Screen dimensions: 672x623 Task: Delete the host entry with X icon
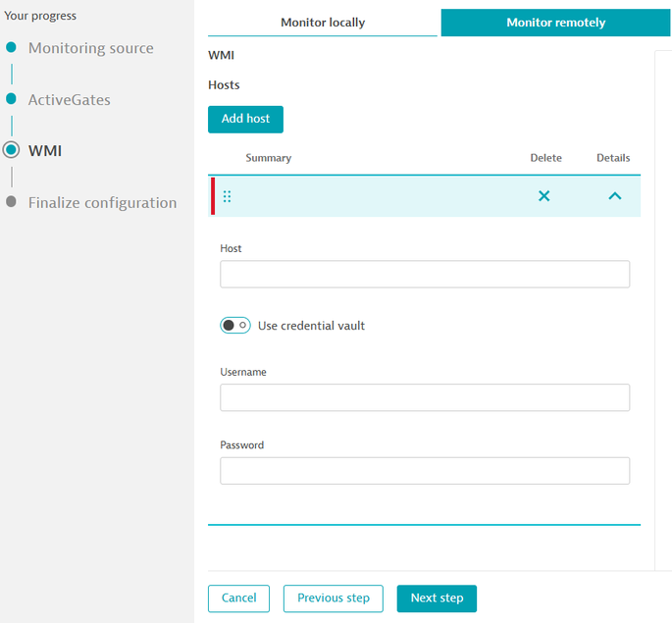pyautogui.click(x=543, y=196)
